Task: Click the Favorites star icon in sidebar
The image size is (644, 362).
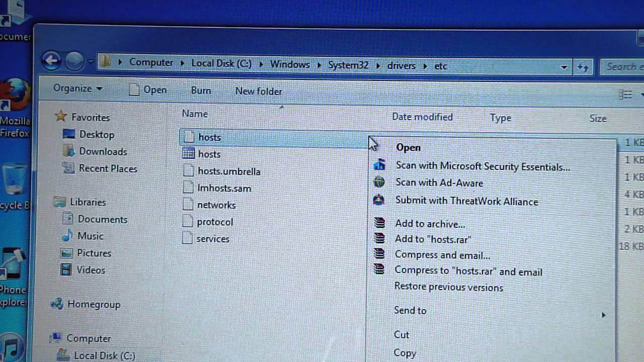Action: point(61,117)
